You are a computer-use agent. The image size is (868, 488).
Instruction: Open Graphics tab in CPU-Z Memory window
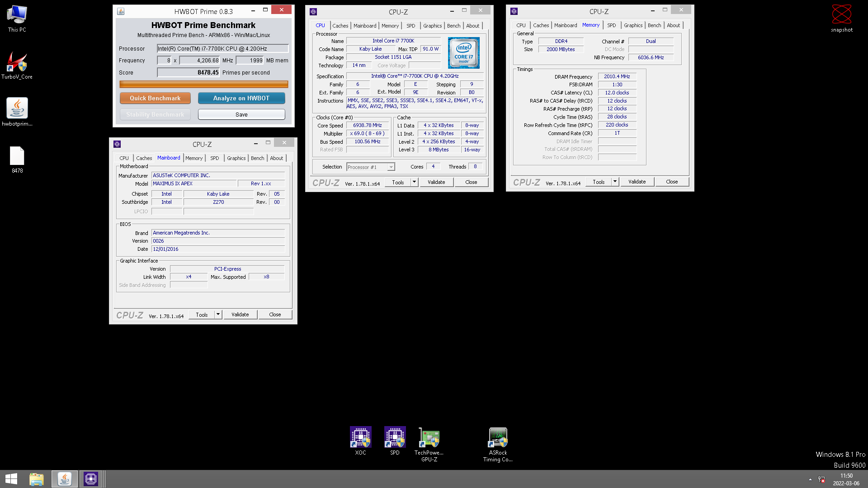[x=633, y=25]
